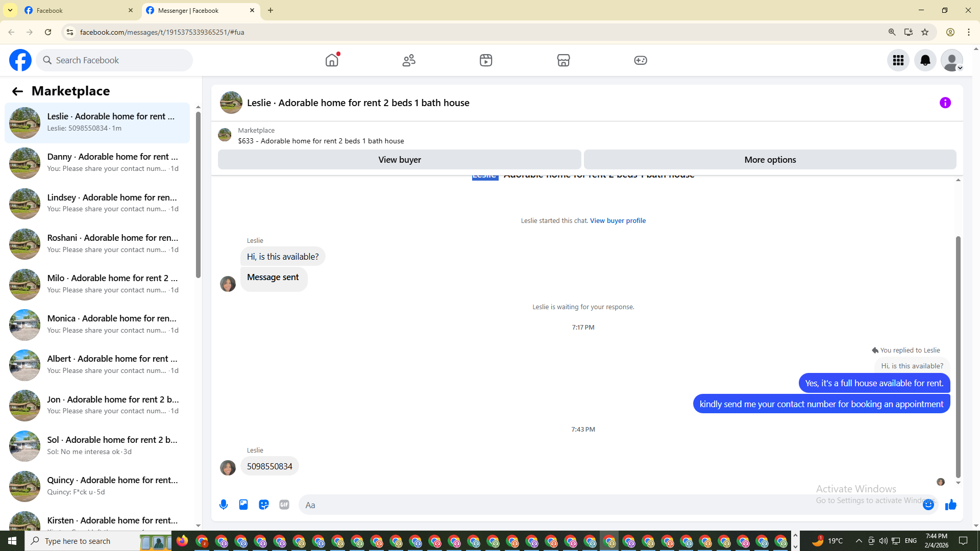Open conversation information purple icon
Image resolution: width=980 pixels, height=551 pixels.
coord(945,103)
